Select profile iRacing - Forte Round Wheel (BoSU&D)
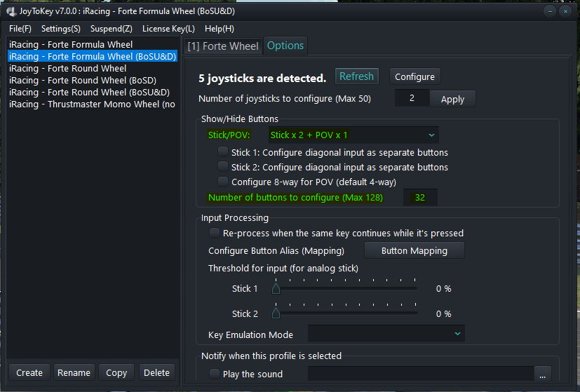 (x=93, y=92)
